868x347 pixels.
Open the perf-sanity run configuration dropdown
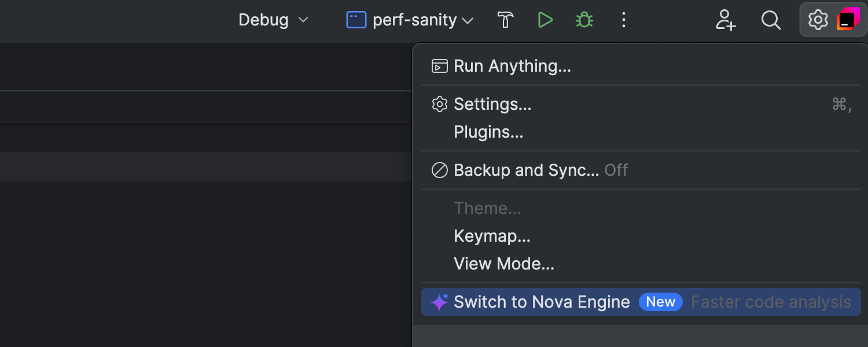pyautogui.click(x=410, y=20)
